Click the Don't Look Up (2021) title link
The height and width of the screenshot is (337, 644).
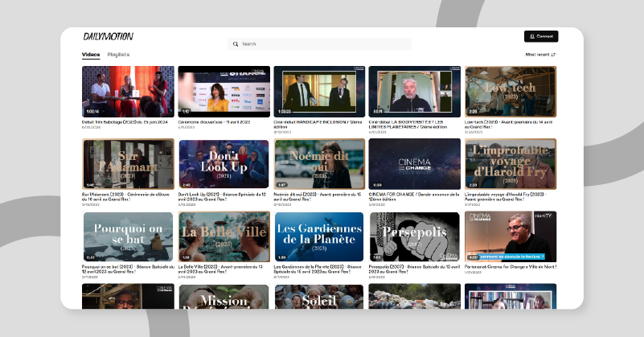coord(222,197)
